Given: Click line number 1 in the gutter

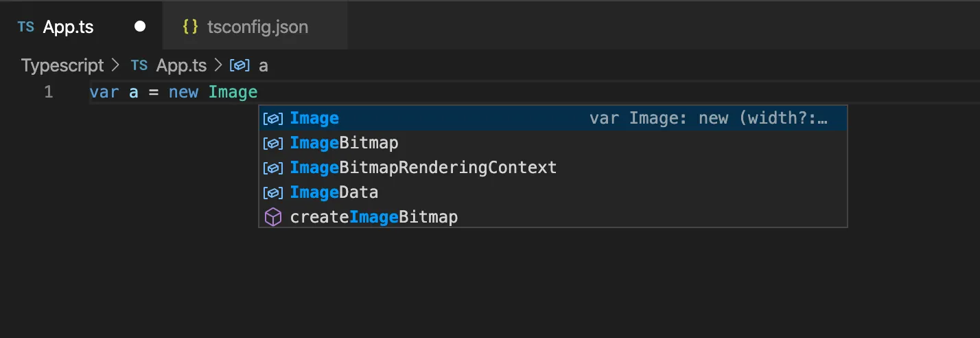Looking at the screenshot, I should pos(48,92).
